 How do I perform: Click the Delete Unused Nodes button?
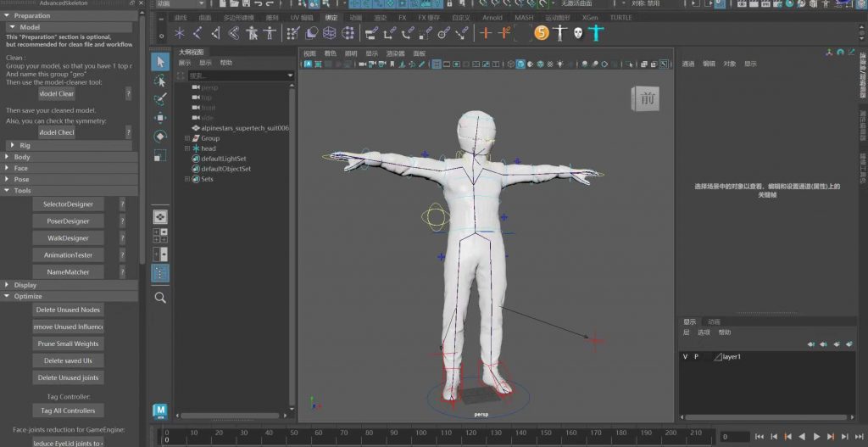[68, 310]
